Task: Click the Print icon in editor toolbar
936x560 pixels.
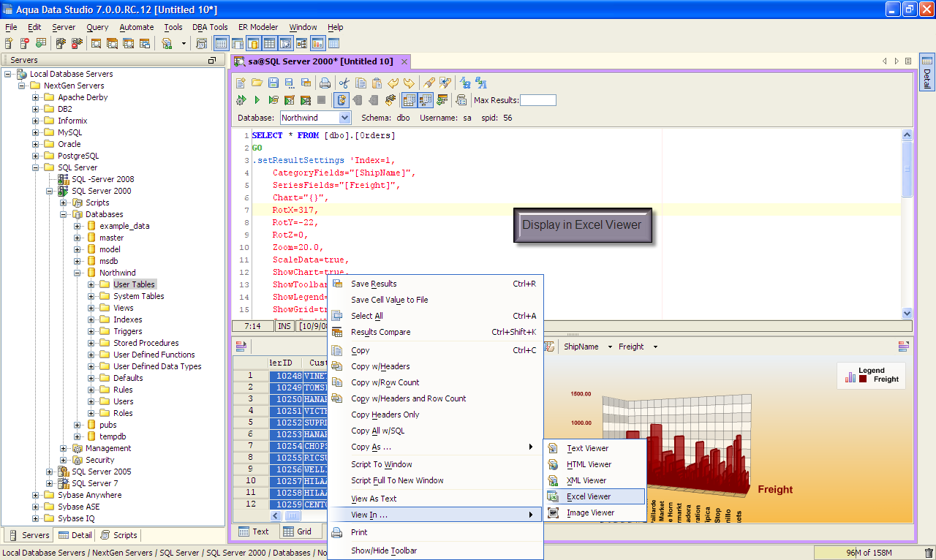Action: pyautogui.click(x=325, y=83)
